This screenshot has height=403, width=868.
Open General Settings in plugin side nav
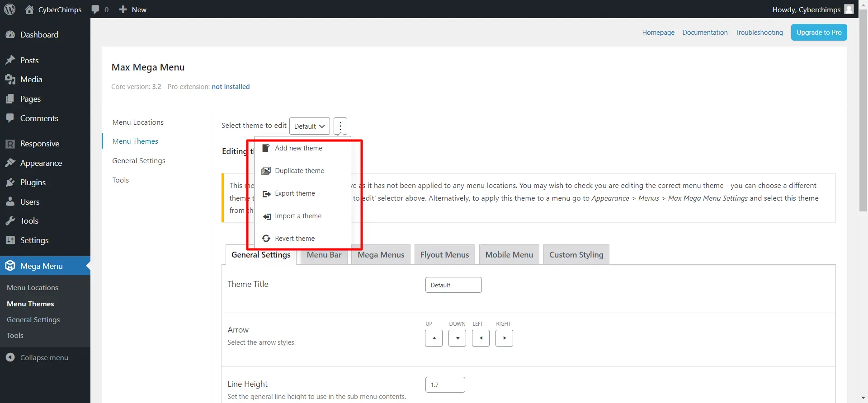139,161
